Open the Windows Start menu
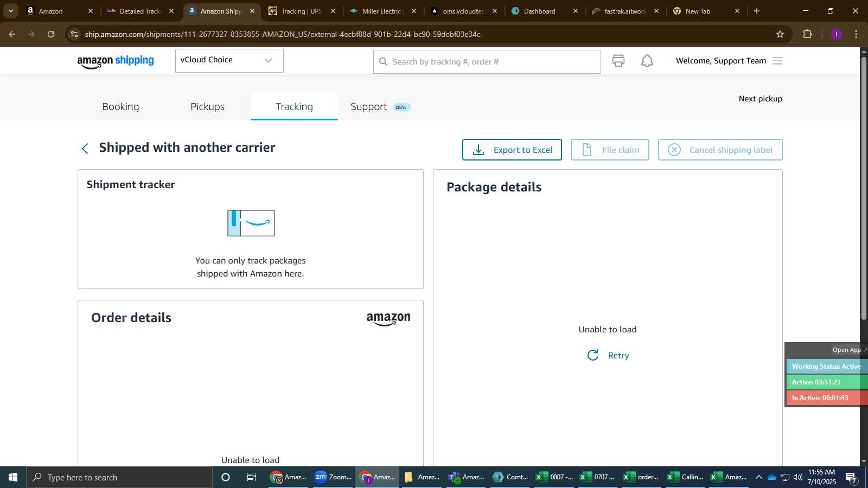The width and height of the screenshot is (868, 488). (x=13, y=477)
